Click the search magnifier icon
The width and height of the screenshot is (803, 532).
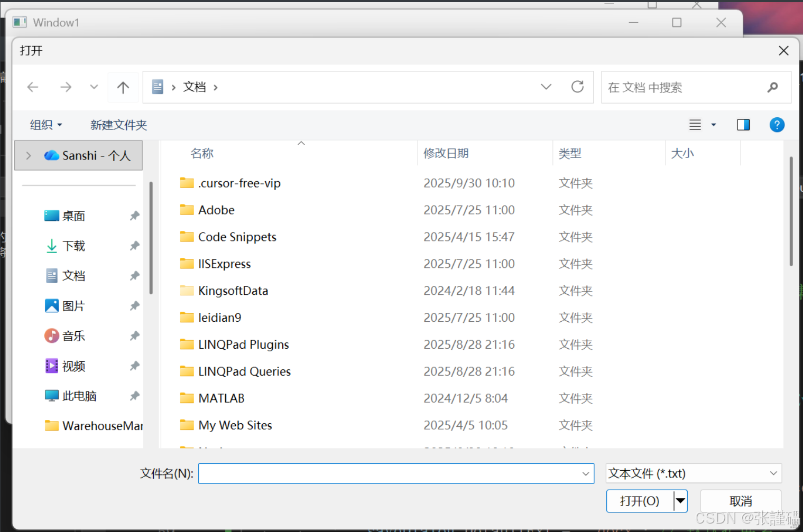tap(773, 87)
